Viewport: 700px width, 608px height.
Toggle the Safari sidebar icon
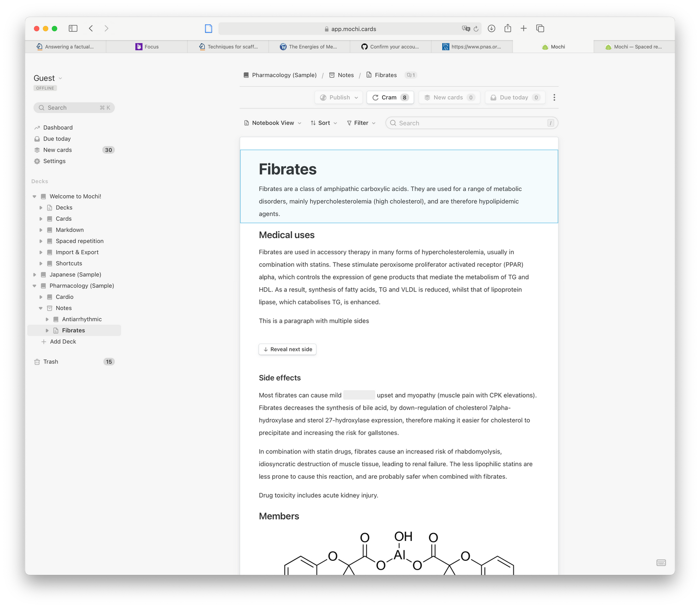pyautogui.click(x=73, y=29)
